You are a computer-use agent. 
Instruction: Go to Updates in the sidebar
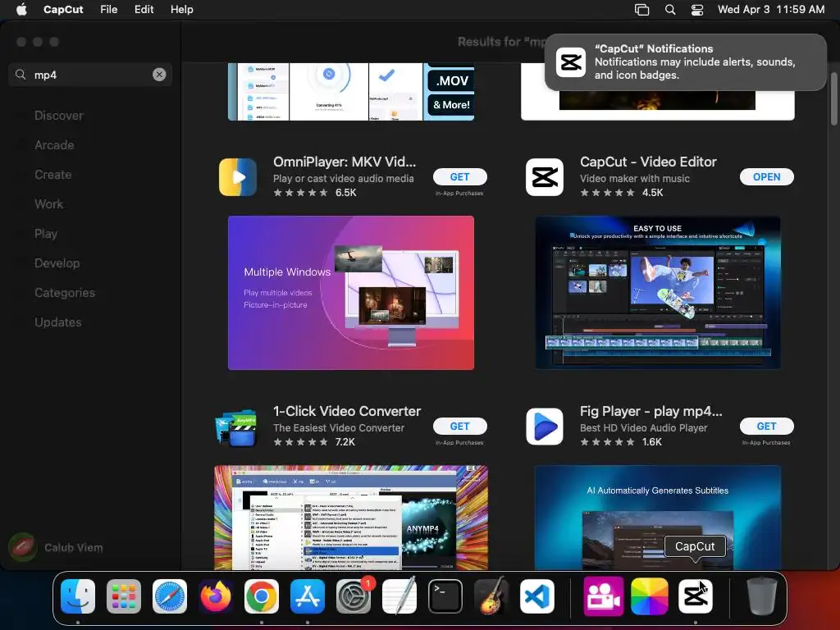58,322
